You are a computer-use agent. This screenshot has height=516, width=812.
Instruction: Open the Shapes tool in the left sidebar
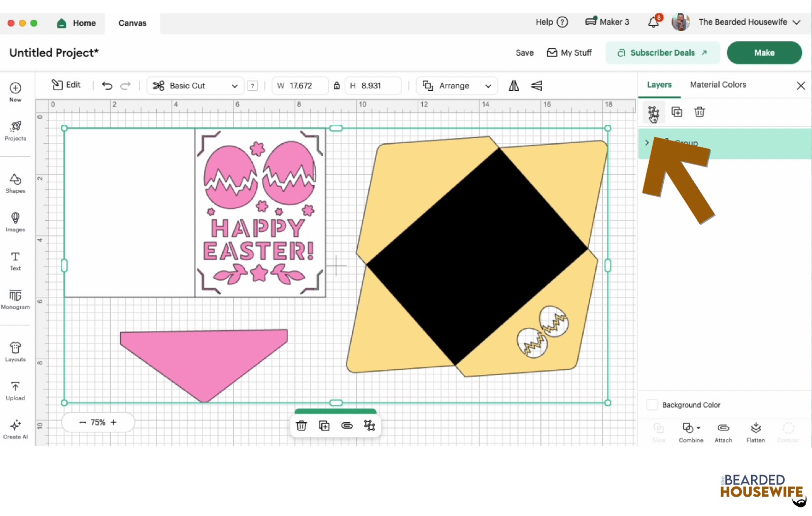15,183
